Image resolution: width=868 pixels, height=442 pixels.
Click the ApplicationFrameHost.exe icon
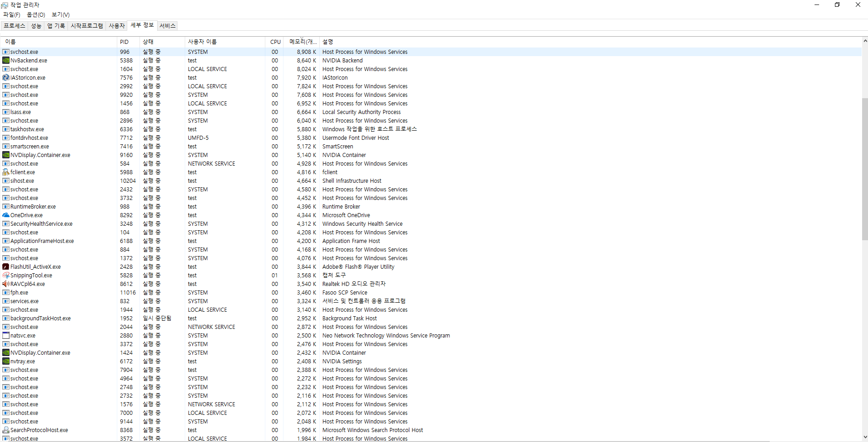click(x=6, y=241)
